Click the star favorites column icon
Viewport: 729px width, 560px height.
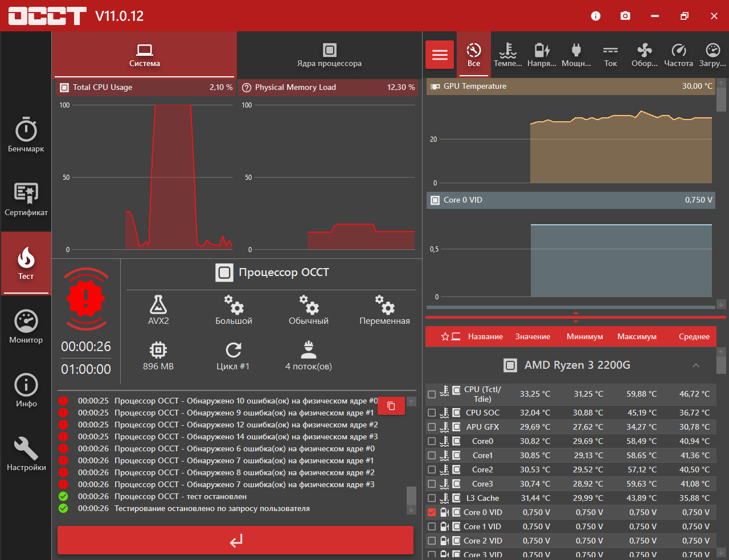(445, 336)
